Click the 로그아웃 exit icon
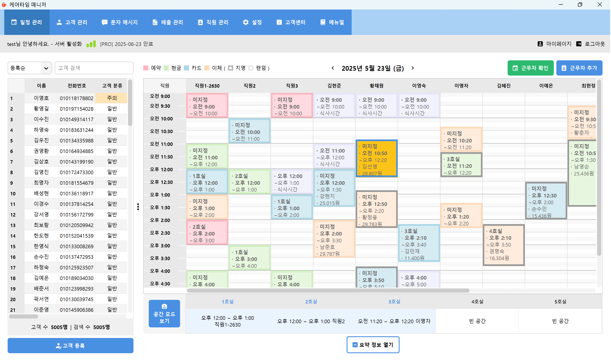This screenshot has width=611, height=364. [579, 44]
